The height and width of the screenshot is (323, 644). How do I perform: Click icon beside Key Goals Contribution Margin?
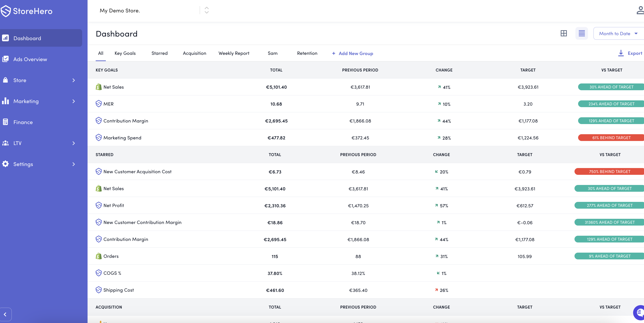coord(99,121)
